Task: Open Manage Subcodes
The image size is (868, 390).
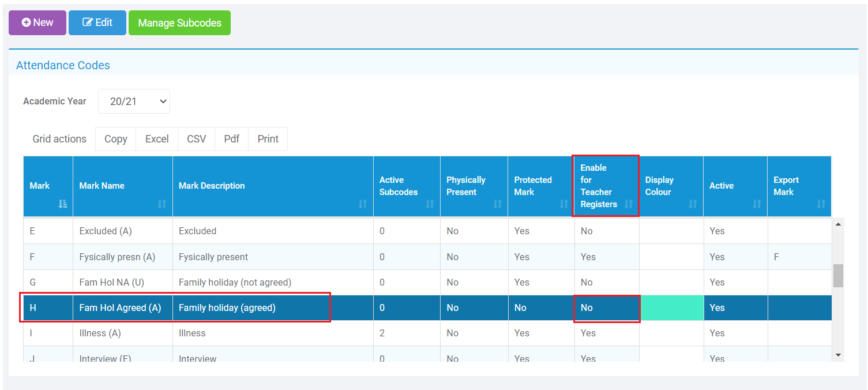Action: point(179,23)
